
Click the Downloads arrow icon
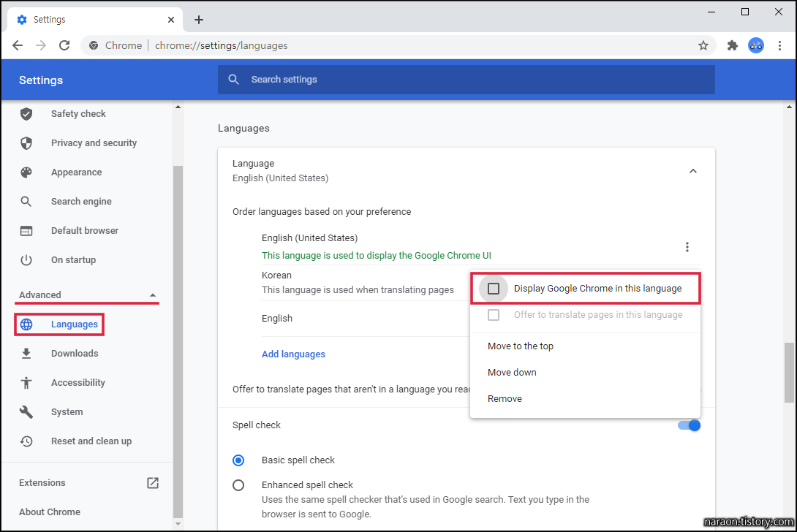26,353
